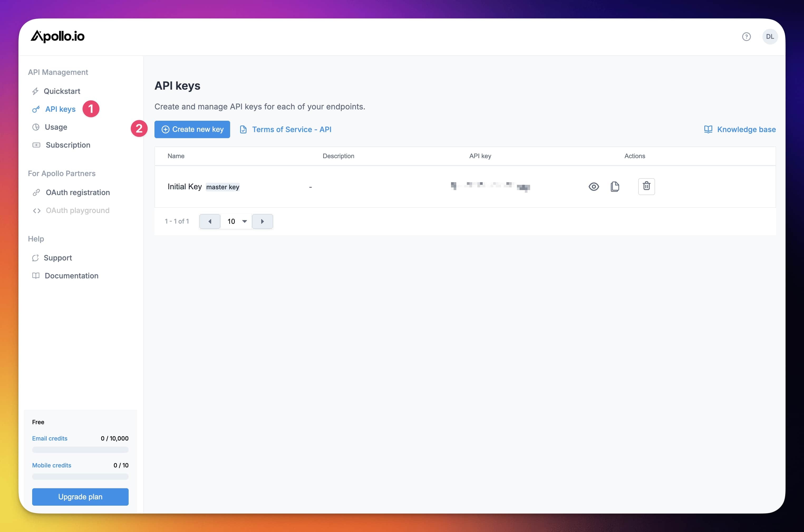Click the Apollo.io logo
Screen dimensions: 804x532
(x=58, y=36)
